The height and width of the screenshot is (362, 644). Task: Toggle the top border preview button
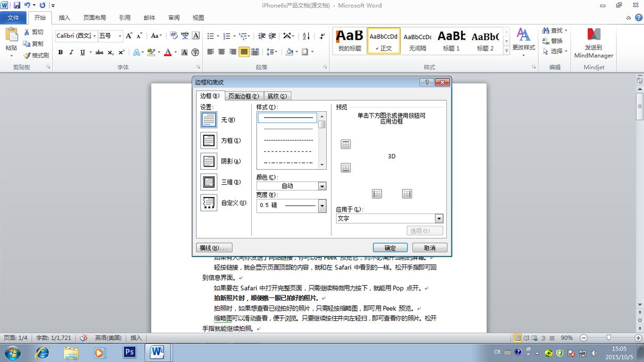346,144
